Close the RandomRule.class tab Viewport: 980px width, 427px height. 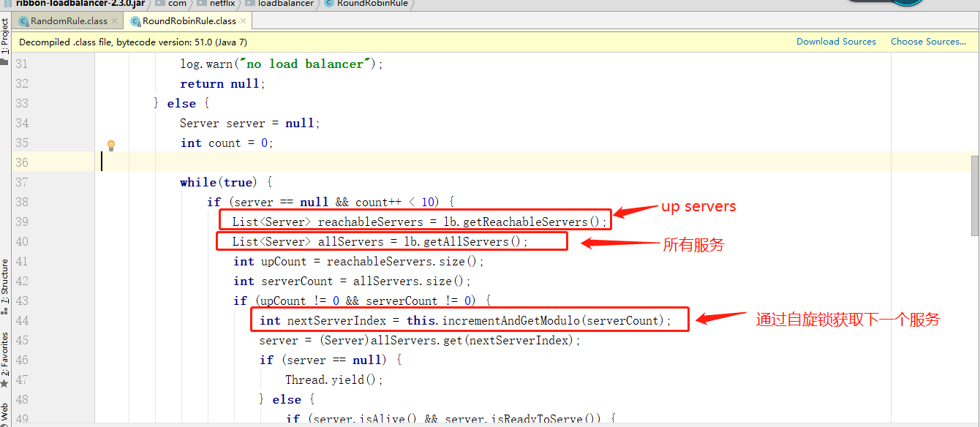click(114, 21)
